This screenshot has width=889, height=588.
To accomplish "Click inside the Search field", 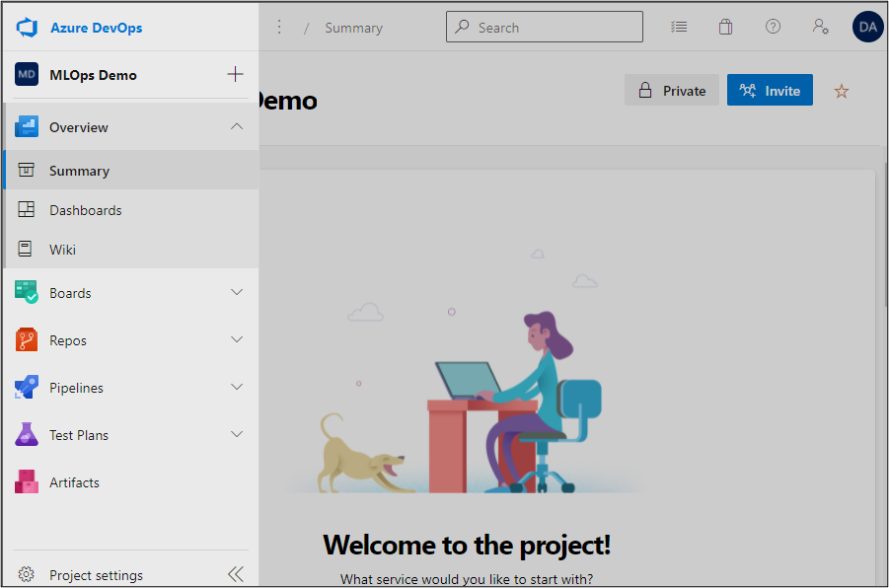I will [544, 27].
